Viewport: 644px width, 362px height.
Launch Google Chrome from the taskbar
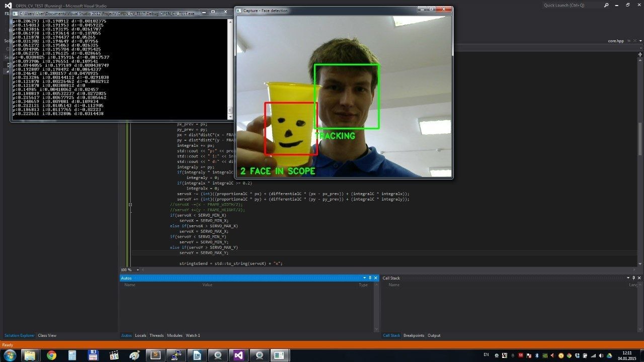[51, 355]
